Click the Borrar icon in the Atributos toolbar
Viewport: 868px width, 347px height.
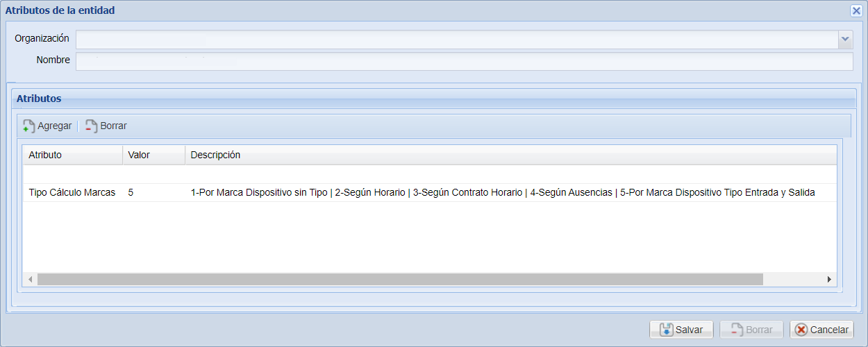[91, 126]
